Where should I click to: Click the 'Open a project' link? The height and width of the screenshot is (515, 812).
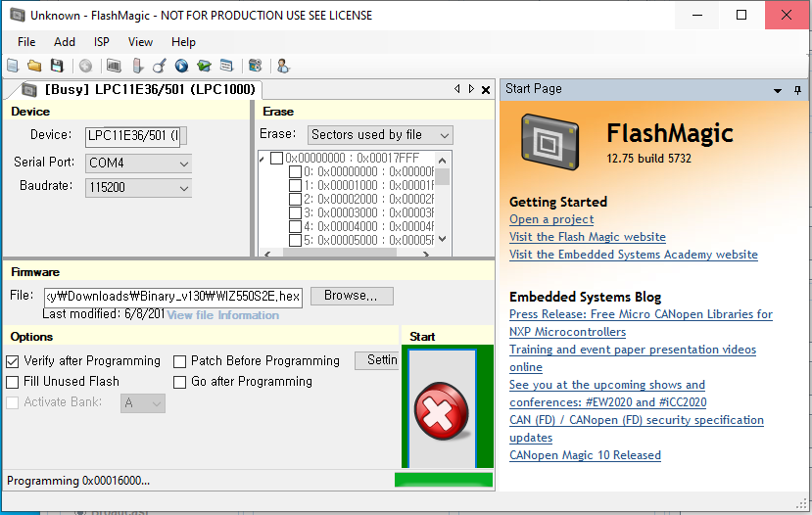point(551,219)
